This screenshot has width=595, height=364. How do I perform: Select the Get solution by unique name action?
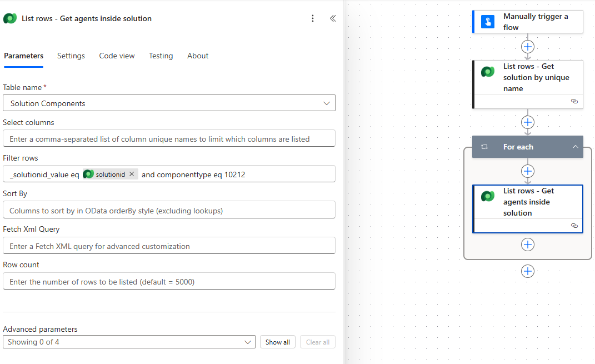(x=527, y=84)
